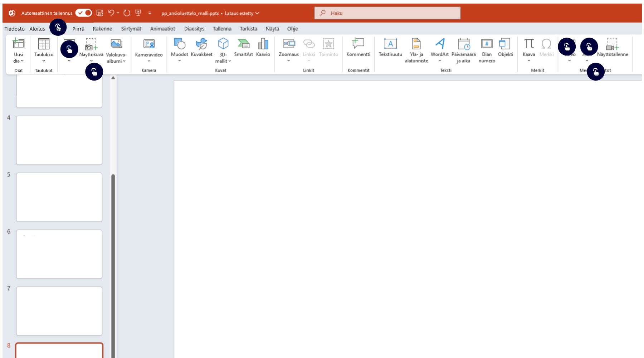The height and width of the screenshot is (358, 644).
Task: Switch to the Animaatiot tab
Action: pos(162,29)
